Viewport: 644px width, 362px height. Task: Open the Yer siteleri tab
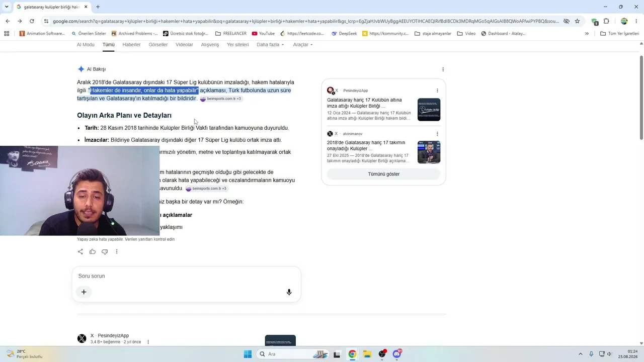[x=238, y=45]
